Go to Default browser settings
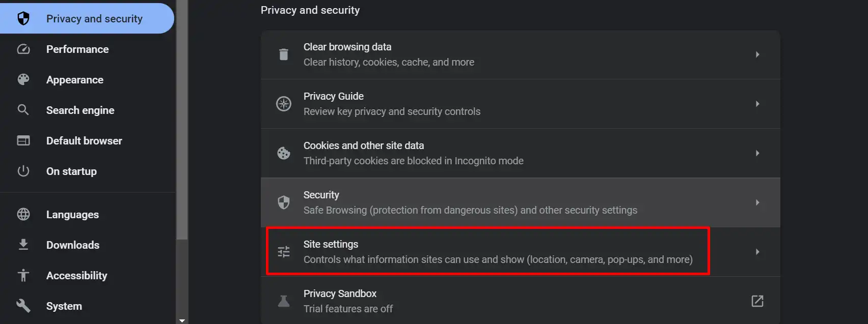Viewport: 868px width, 324px height. tap(84, 140)
